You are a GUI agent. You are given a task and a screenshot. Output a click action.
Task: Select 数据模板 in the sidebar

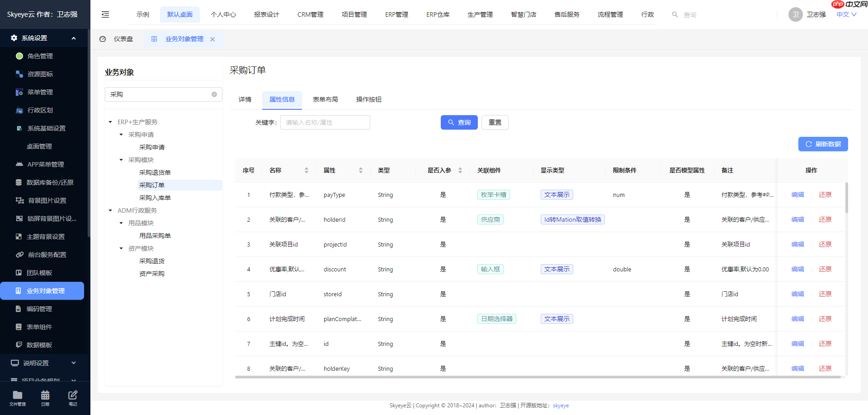(x=40, y=345)
